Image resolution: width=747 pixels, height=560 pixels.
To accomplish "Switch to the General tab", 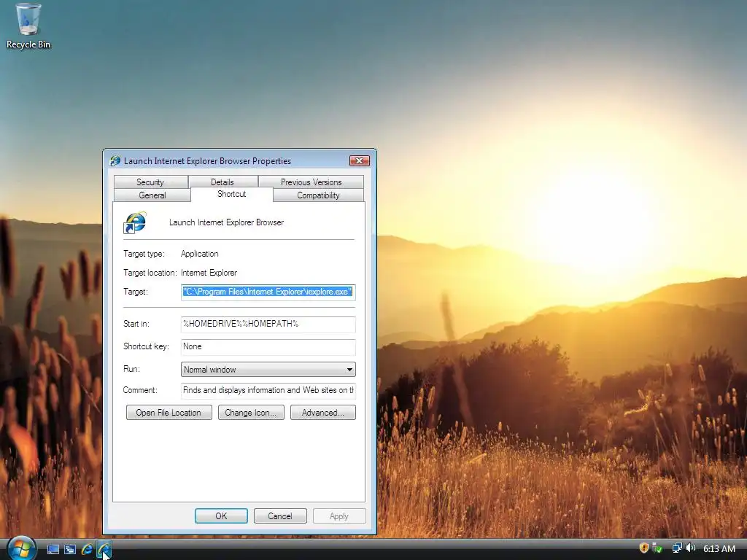I will point(152,195).
